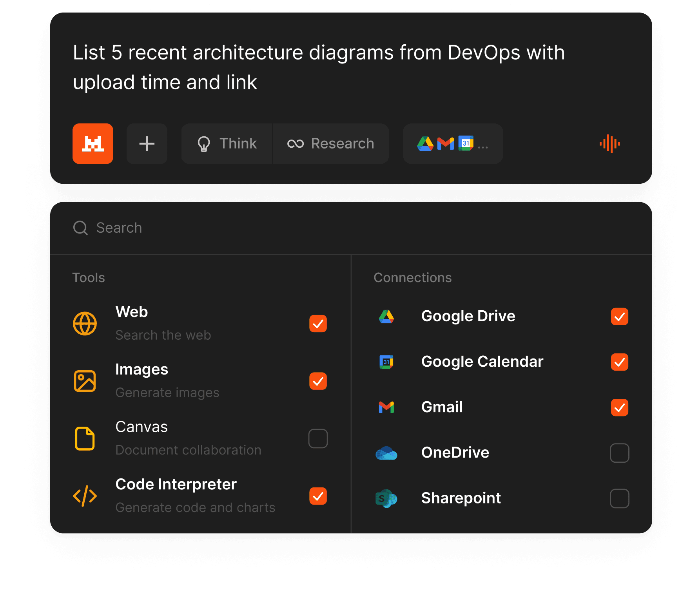Open the connections selector with Google icons

453,144
